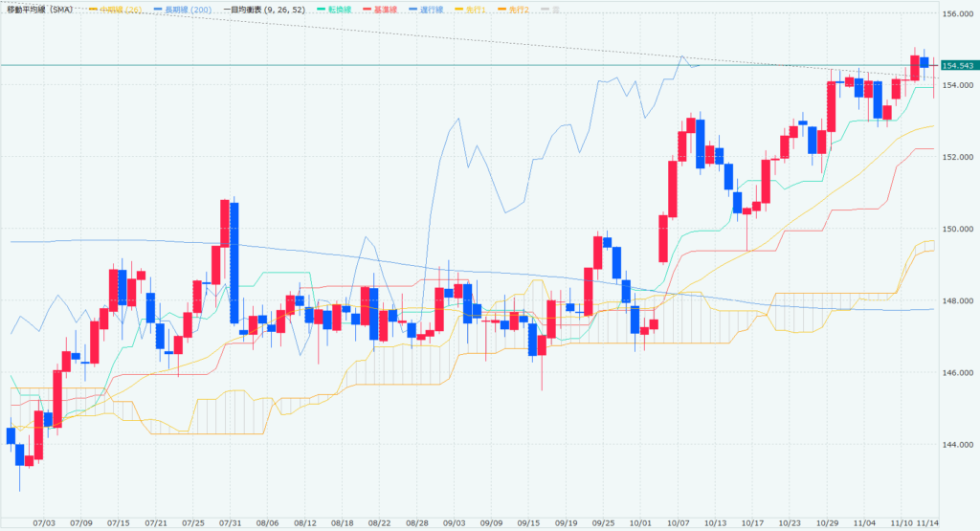Select the 07/31 date on the time axis

click(230, 523)
